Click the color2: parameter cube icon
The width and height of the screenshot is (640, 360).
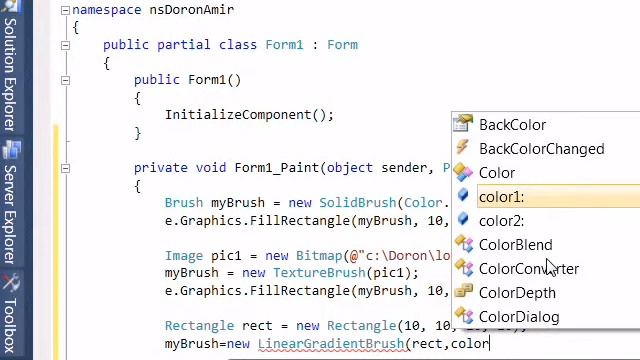[463, 219]
